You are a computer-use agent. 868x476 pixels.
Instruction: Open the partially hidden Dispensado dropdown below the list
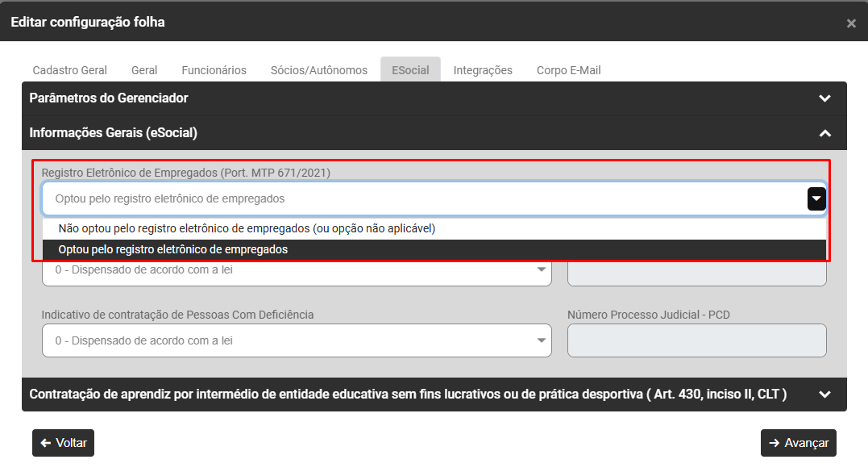pyautogui.click(x=297, y=273)
